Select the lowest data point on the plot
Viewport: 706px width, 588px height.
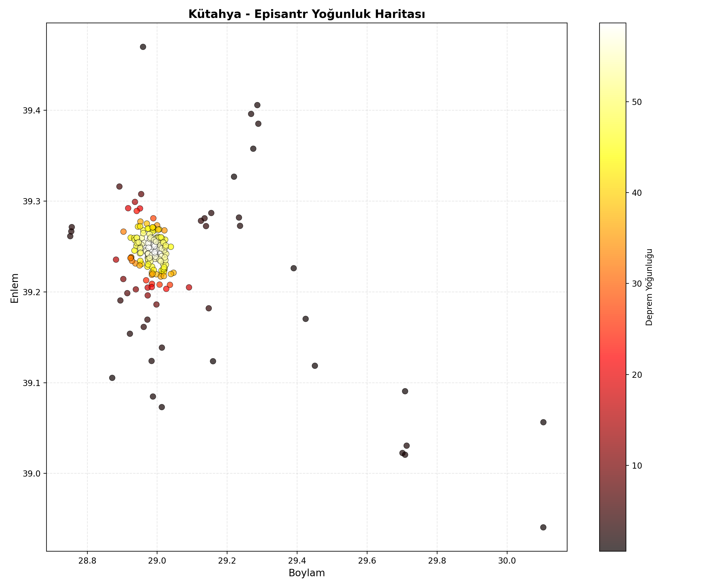click(x=543, y=527)
